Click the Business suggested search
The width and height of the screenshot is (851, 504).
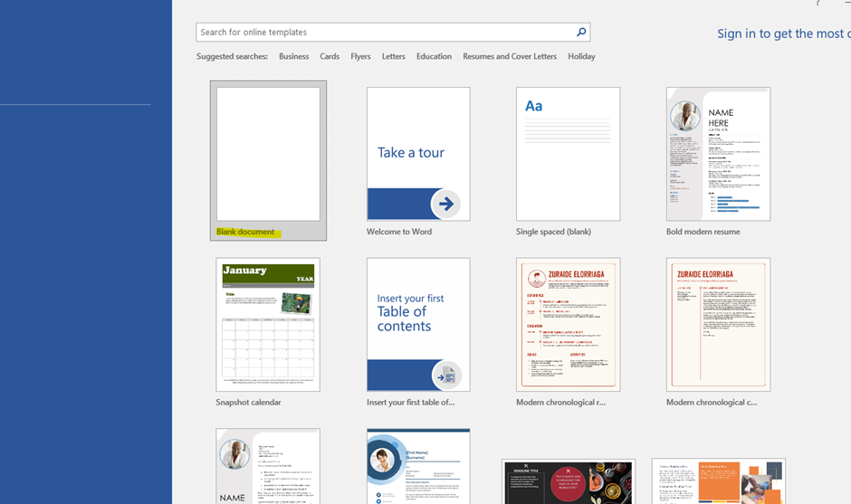(x=293, y=56)
